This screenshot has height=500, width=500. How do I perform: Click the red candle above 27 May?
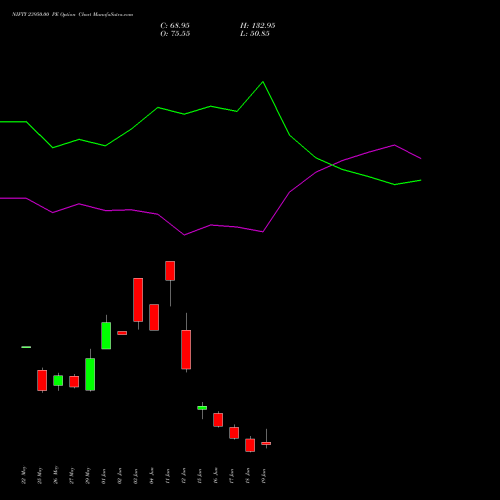click(x=74, y=381)
